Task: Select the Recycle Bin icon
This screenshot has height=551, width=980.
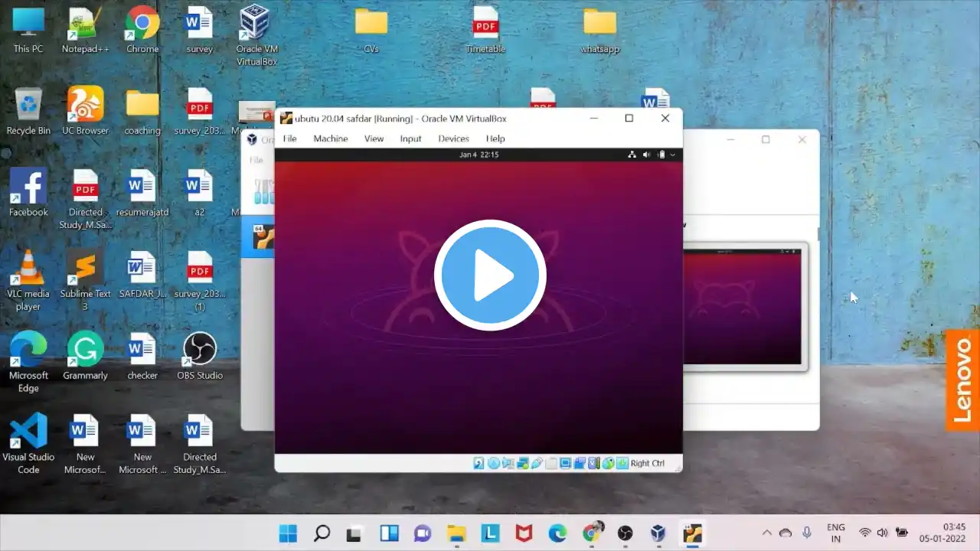Action: pos(28,112)
